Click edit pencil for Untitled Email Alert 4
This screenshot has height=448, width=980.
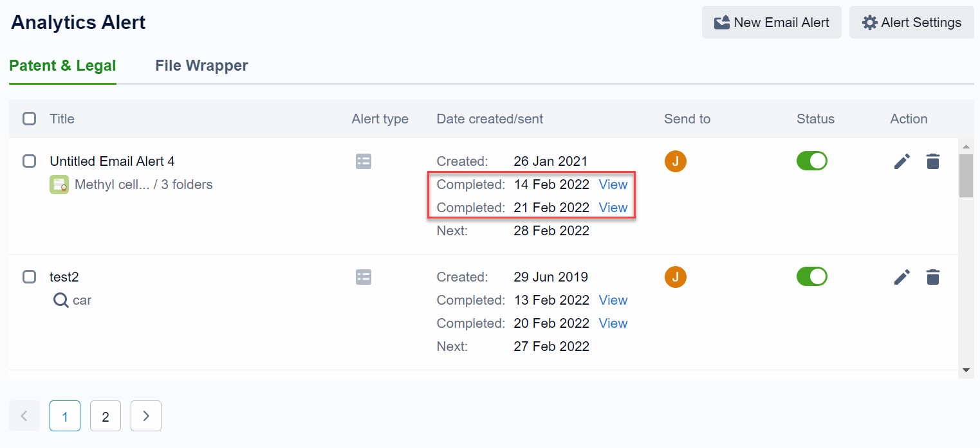[902, 161]
